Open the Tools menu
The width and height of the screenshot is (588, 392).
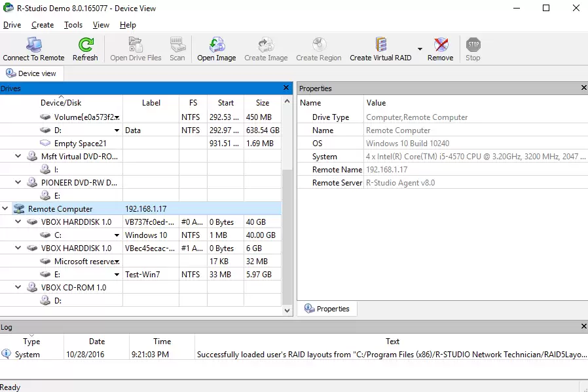(x=73, y=25)
